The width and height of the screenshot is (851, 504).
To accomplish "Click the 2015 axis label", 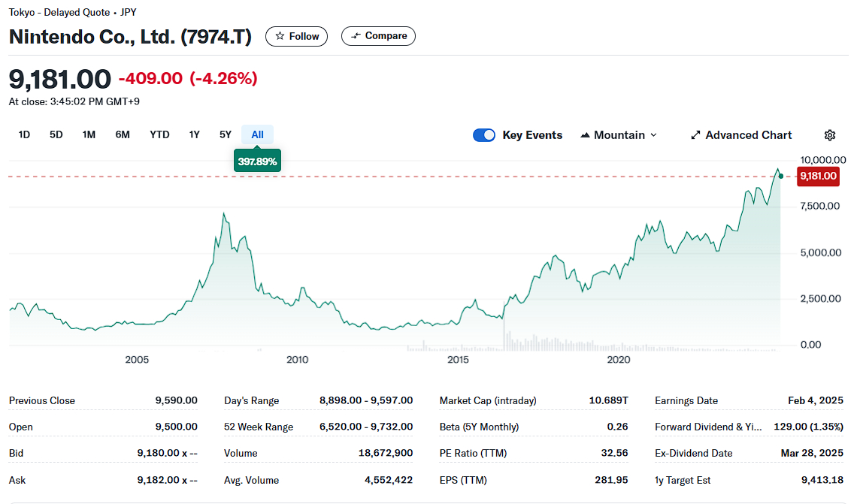I will [x=458, y=360].
